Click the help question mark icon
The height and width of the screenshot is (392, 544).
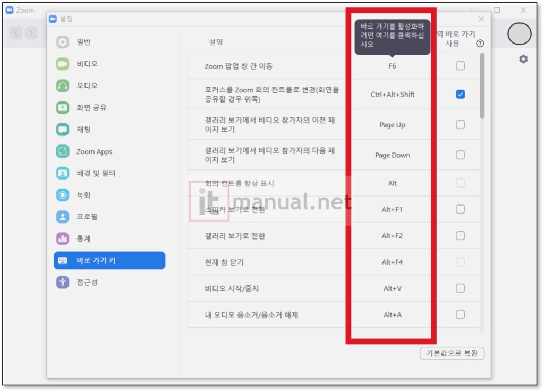click(480, 44)
